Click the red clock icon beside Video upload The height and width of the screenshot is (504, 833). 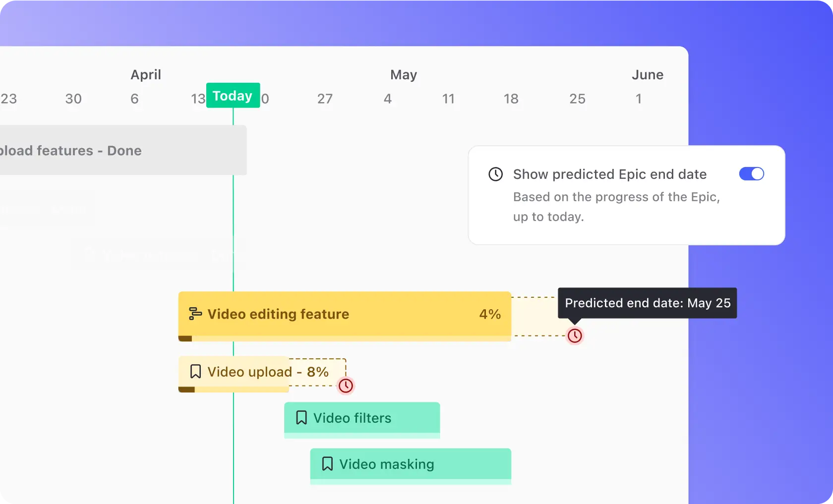coord(346,386)
